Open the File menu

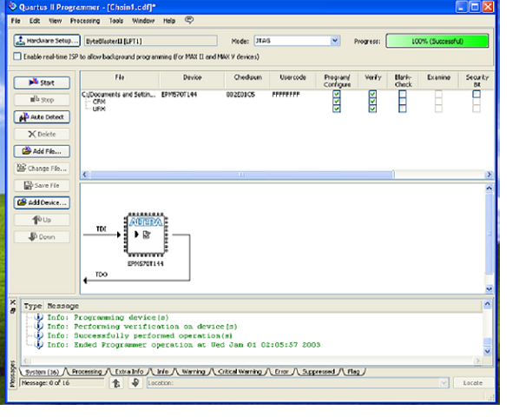tap(16, 21)
